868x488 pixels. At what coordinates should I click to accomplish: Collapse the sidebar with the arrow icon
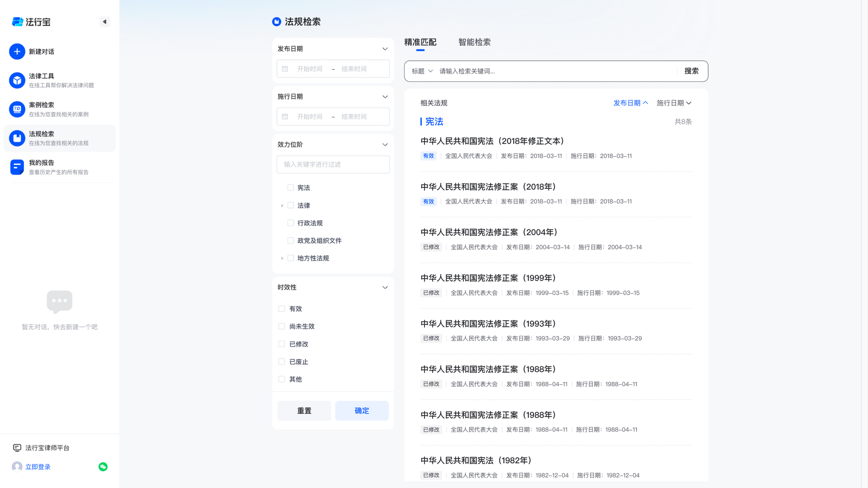pyautogui.click(x=104, y=22)
